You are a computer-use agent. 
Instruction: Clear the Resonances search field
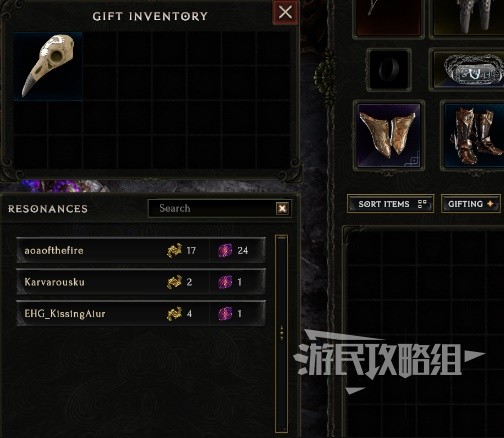tap(282, 208)
